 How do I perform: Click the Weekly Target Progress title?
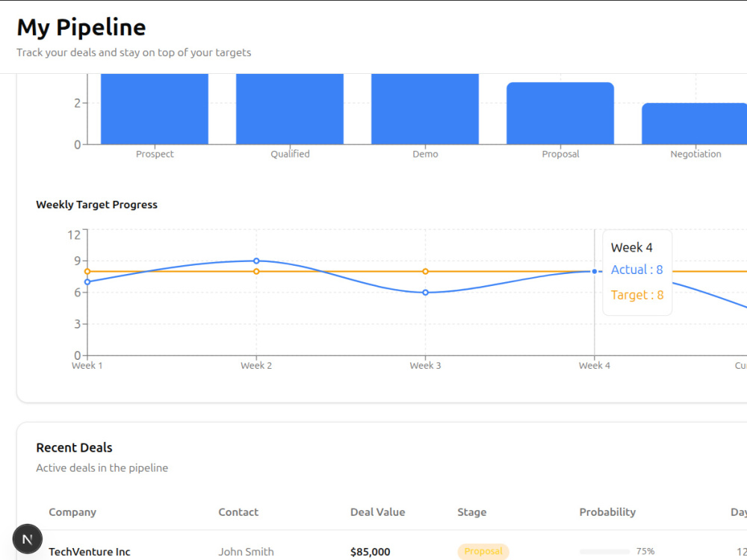(x=96, y=205)
